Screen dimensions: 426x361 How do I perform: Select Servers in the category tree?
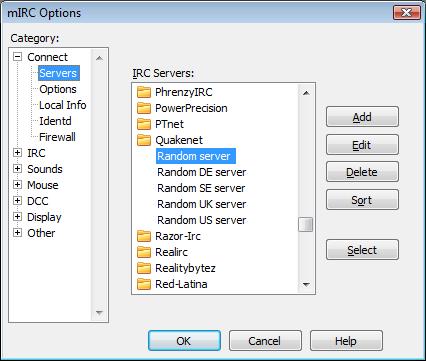(x=58, y=73)
